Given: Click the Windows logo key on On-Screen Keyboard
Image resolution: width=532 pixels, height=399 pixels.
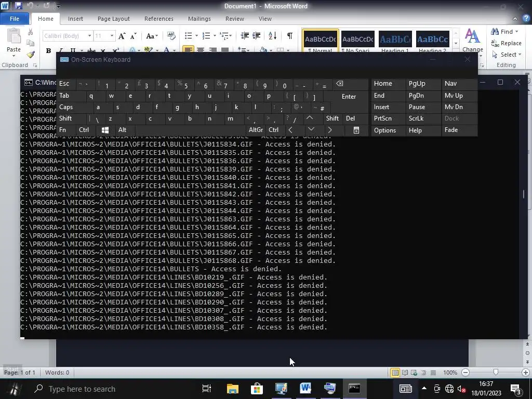Looking at the screenshot, I should tap(105, 130).
